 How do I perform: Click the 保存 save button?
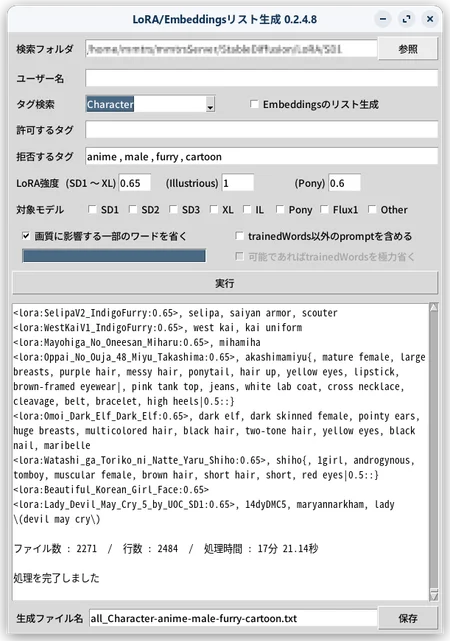click(407, 618)
